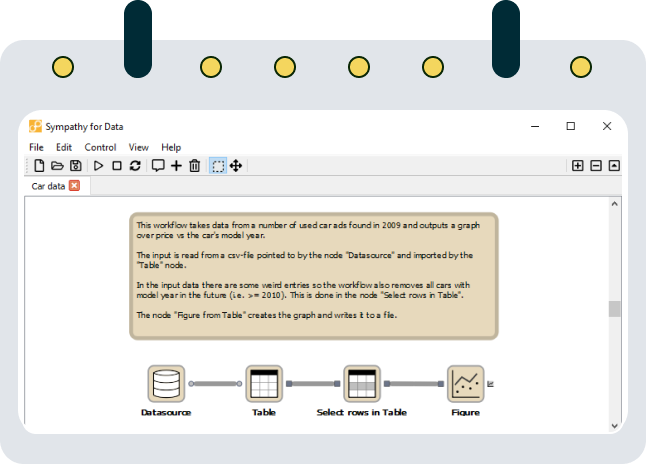Click the Table node's output port
This screenshot has height=464, width=646.
pos(289,384)
